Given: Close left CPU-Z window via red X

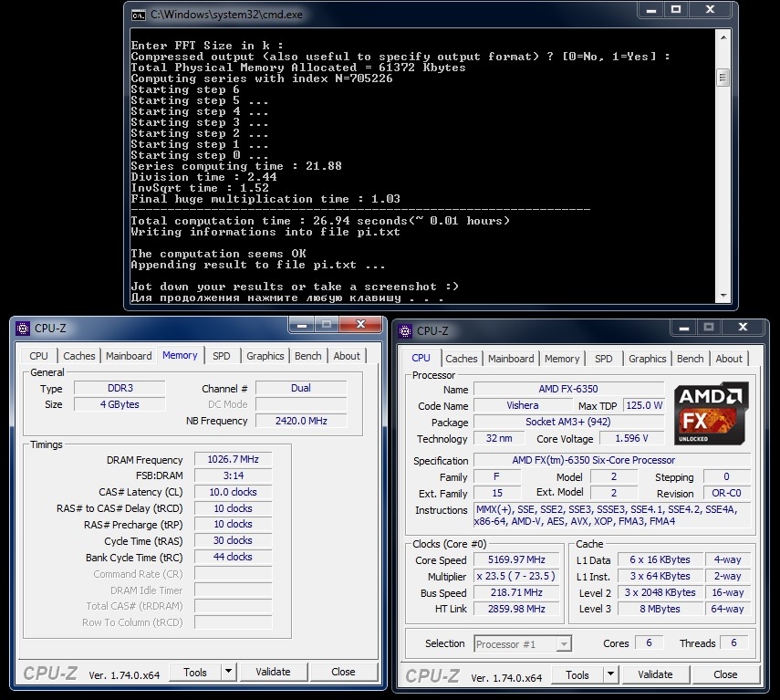Looking at the screenshot, I should 360,326.
